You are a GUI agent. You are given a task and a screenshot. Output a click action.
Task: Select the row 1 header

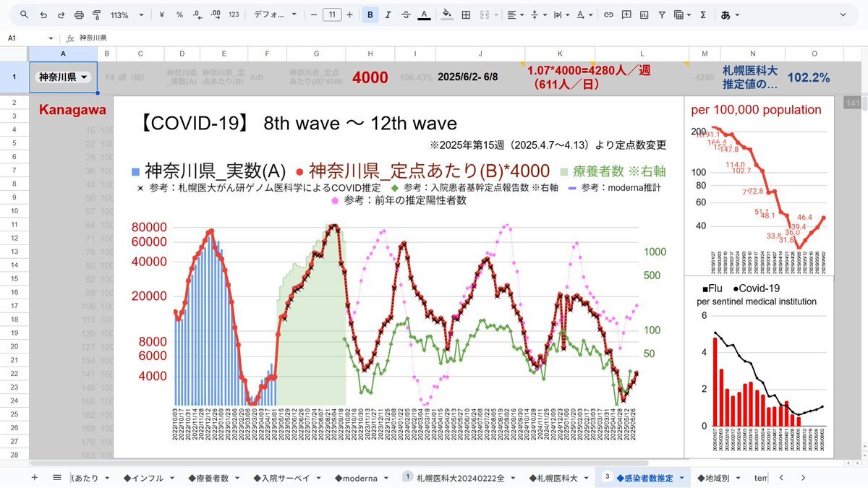[14, 77]
